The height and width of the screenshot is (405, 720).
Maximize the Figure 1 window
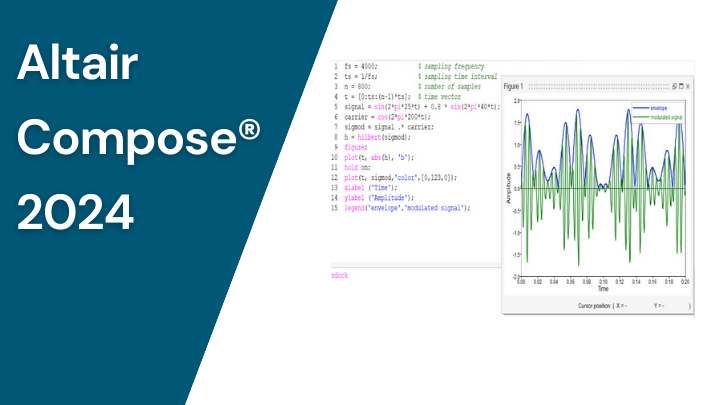pos(681,87)
